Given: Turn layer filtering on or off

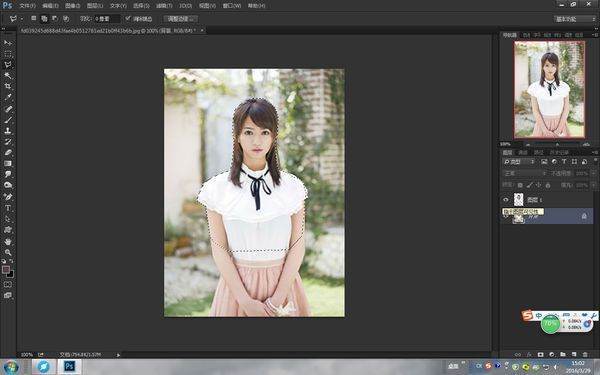Looking at the screenshot, I should tap(595, 161).
